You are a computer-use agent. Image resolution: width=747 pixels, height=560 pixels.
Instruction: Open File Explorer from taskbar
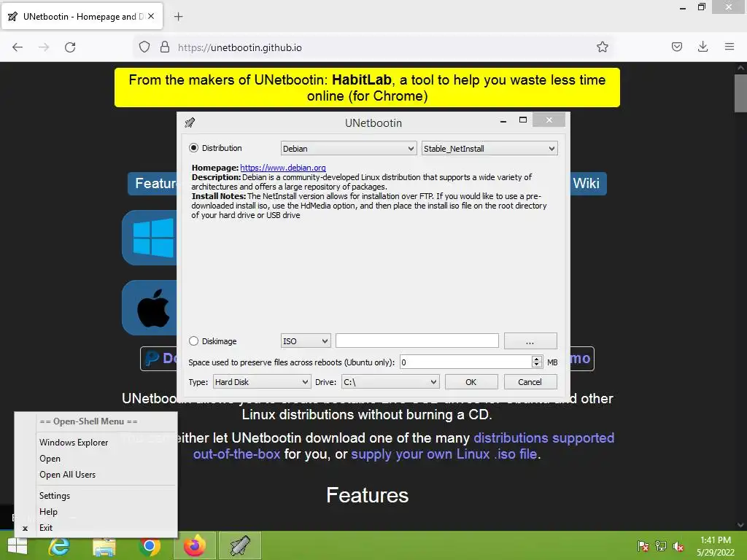104,547
